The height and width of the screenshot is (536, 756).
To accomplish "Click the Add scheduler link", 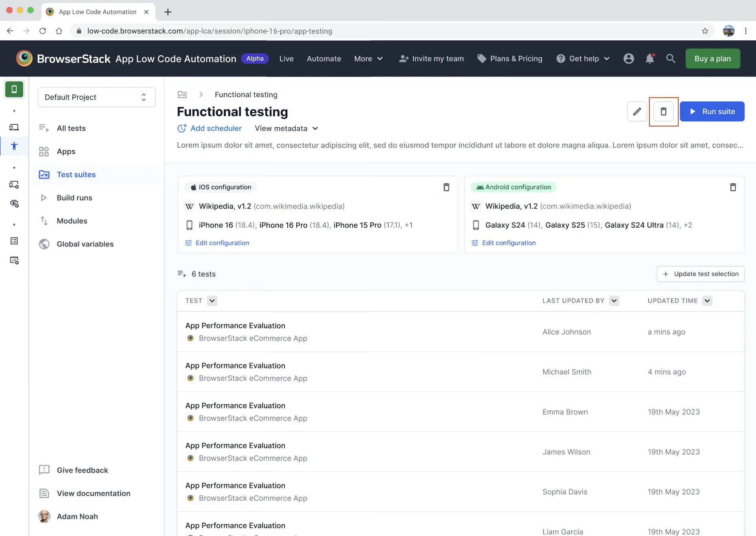I will (x=216, y=129).
